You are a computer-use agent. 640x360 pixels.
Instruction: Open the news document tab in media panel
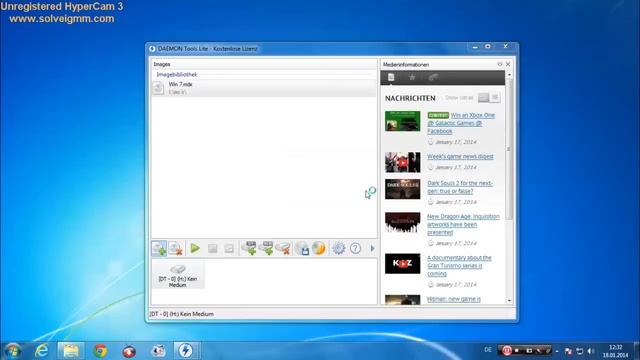click(x=391, y=77)
